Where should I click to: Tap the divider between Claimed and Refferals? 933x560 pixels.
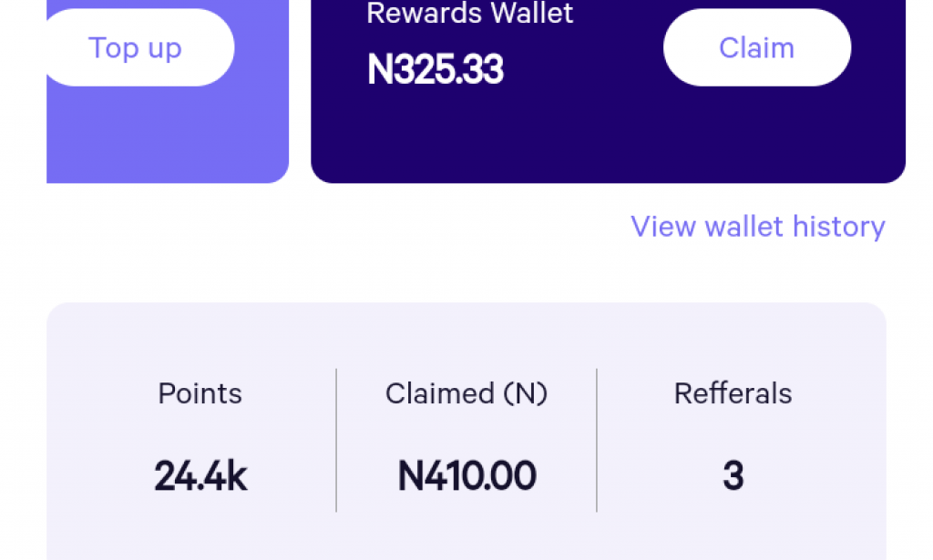point(597,437)
